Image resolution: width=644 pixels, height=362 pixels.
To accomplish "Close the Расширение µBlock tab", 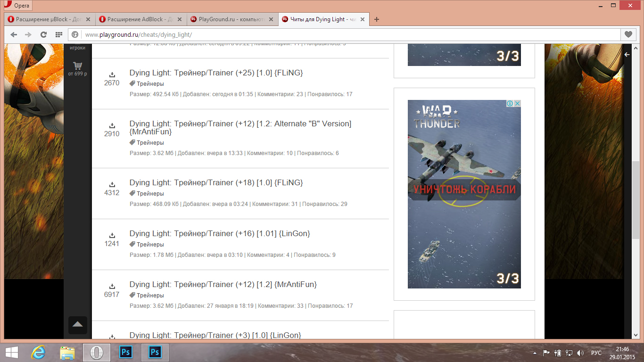I will click(x=88, y=19).
